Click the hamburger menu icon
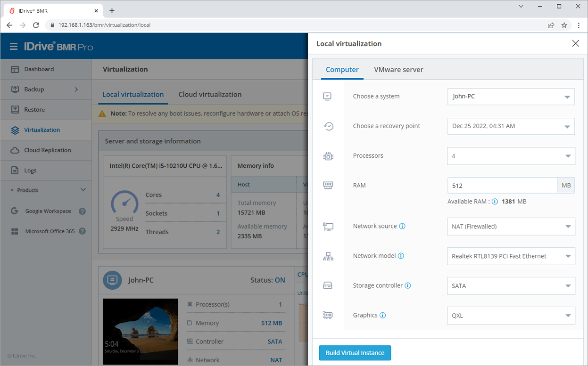This screenshot has height=366, width=588. 14,47
